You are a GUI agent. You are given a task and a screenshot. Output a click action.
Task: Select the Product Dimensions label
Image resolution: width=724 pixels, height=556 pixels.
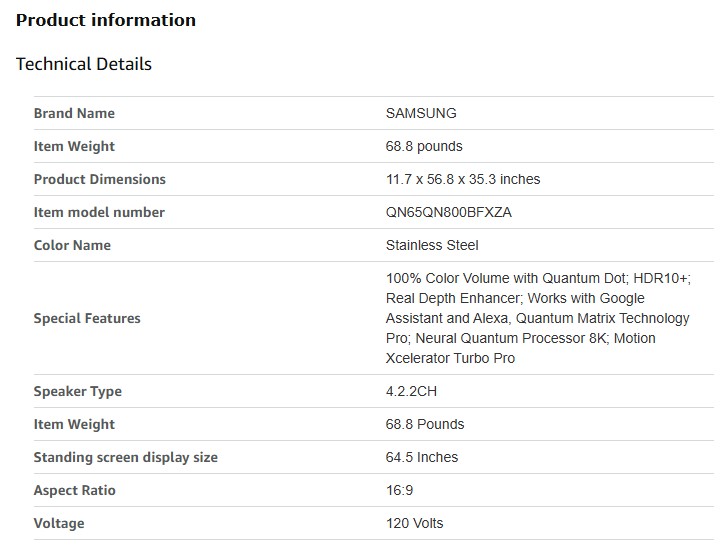[x=100, y=179]
